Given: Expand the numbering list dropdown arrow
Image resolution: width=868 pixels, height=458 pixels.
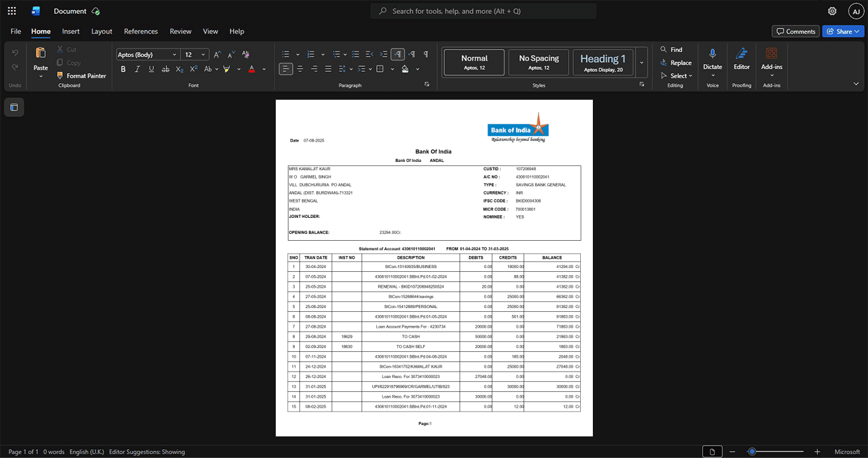Looking at the screenshot, I should tap(323, 55).
